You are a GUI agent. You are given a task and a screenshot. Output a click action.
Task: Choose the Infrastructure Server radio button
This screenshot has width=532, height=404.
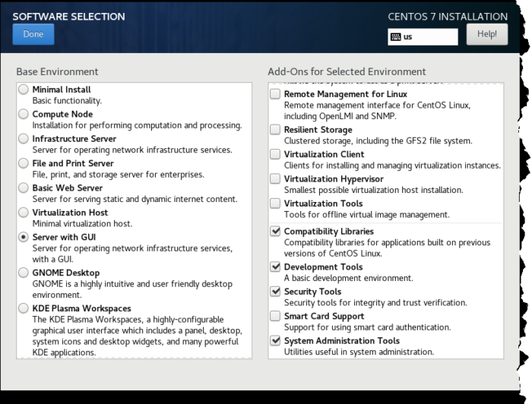pos(24,139)
